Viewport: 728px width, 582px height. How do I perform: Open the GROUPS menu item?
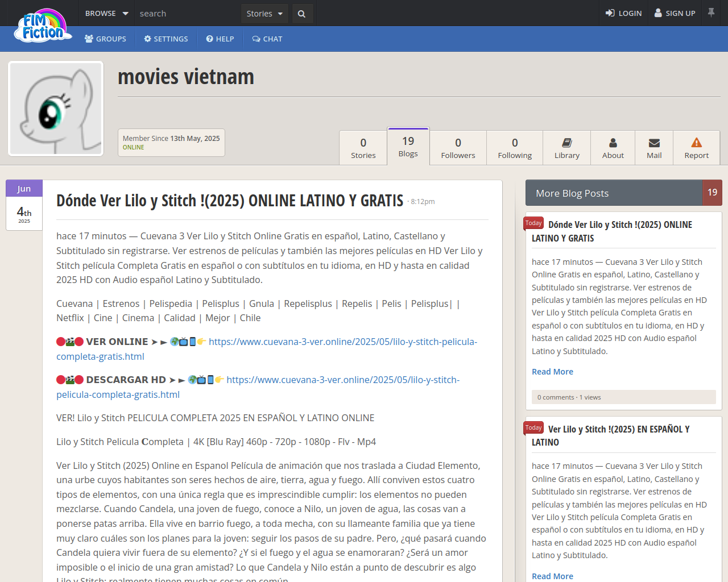[105, 39]
